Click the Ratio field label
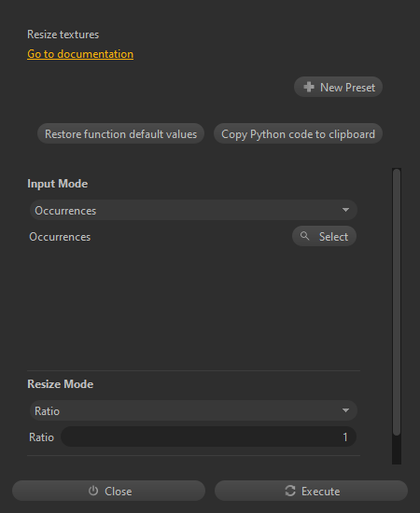Screen dimensions: 420x513 click(x=41, y=437)
